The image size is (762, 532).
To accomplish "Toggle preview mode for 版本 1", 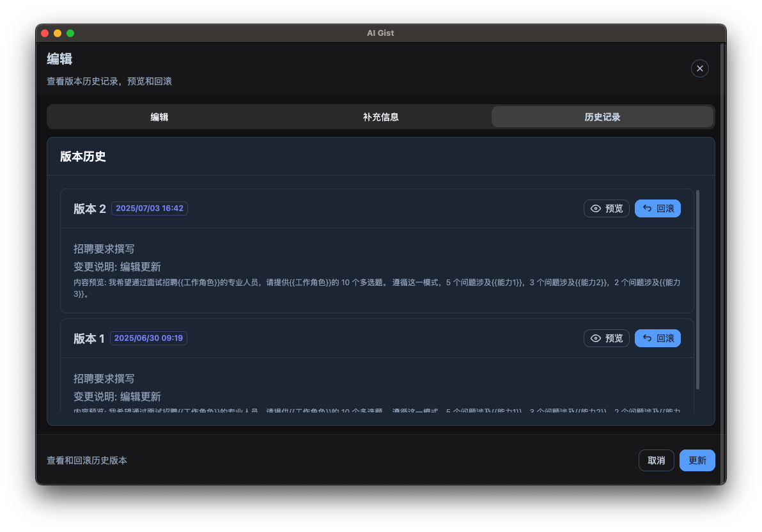I will tap(606, 338).
